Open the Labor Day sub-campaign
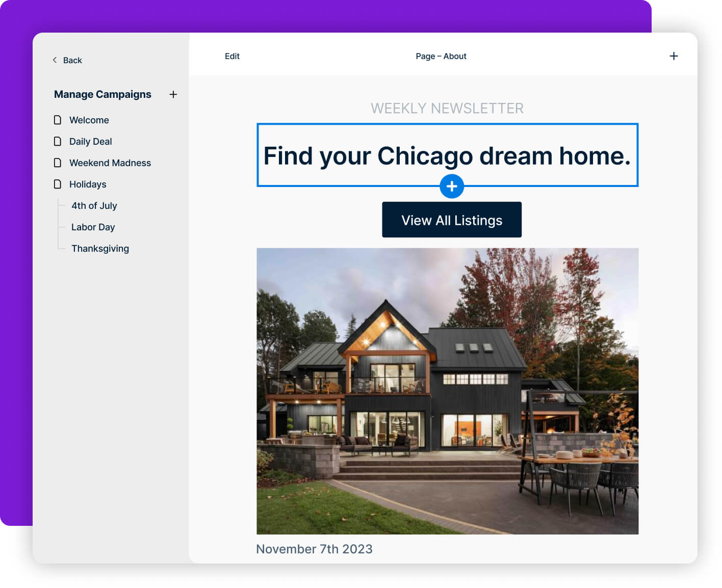Screen dimensions: 722x588 (93, 227)
